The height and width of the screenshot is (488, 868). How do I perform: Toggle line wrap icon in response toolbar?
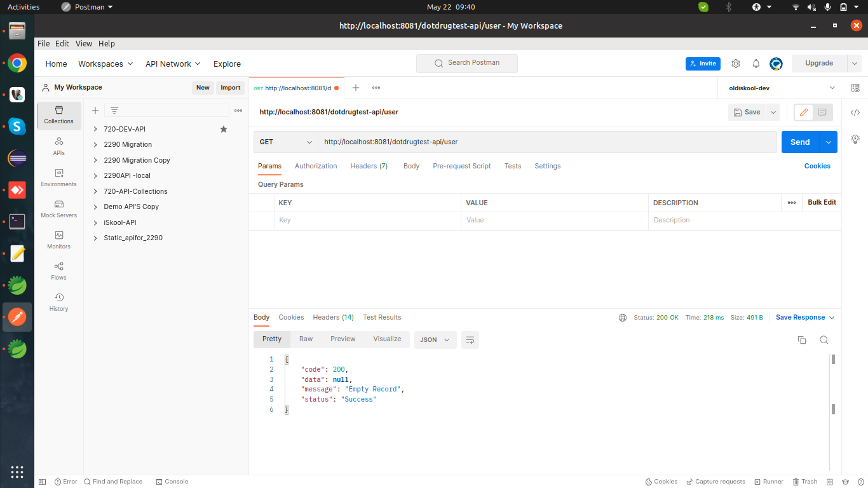tap(470, 340)
